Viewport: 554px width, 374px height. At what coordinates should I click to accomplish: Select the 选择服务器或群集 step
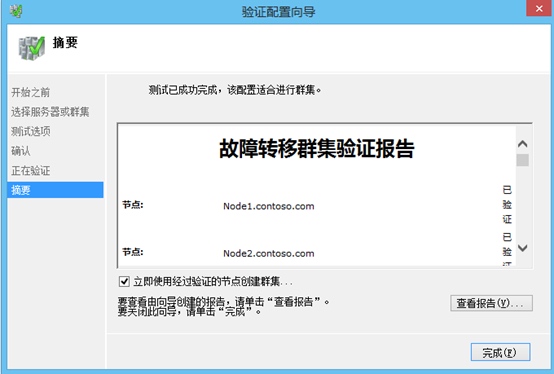pos(50,112)
